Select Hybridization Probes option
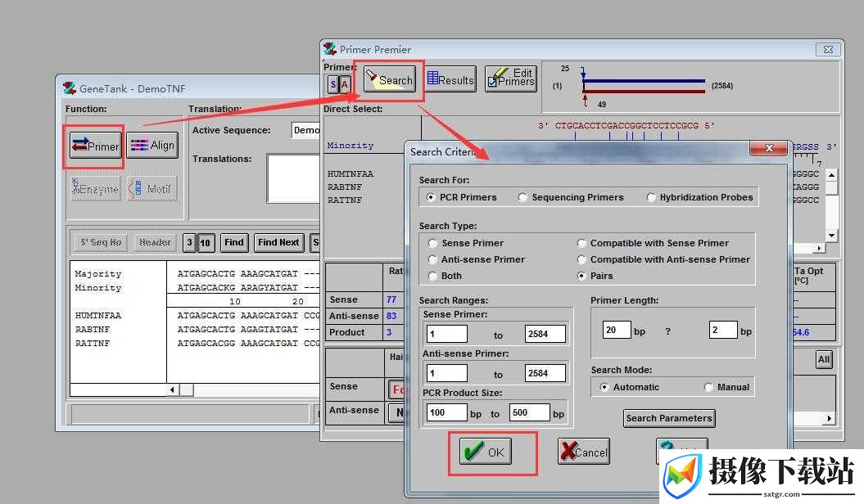This screenshot has width=864, height=504. coord(699,197)
